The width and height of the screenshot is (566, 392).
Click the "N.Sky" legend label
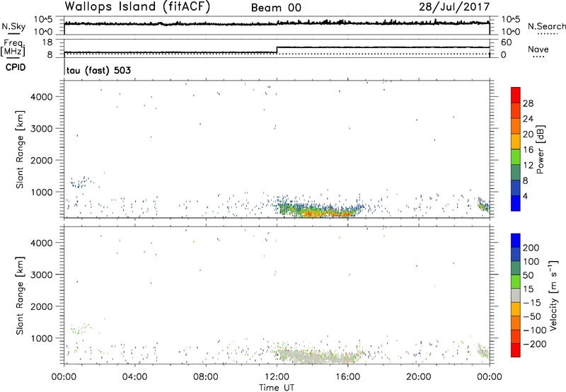coord(13,26)
